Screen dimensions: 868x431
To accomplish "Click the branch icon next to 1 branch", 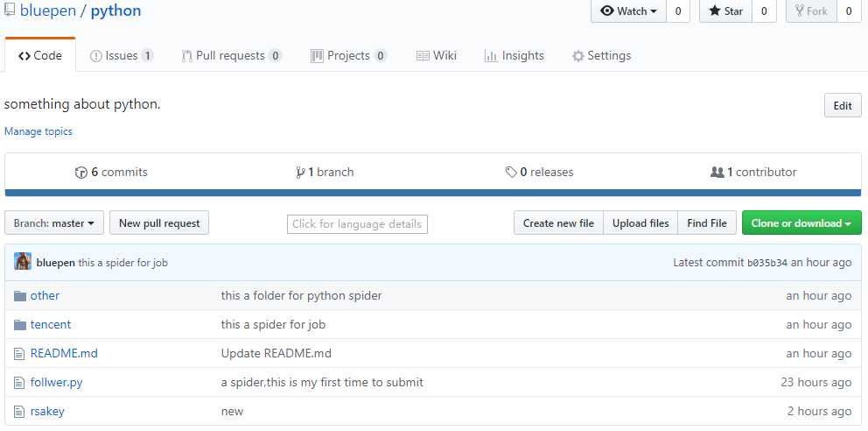I will (x=301, y=173).
